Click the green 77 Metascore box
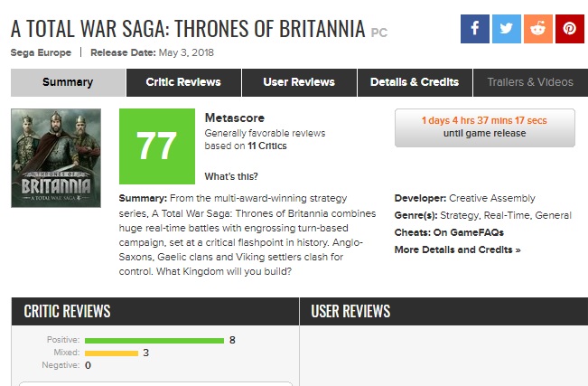The height and width of the screenshot is (386, 588). 156,146
